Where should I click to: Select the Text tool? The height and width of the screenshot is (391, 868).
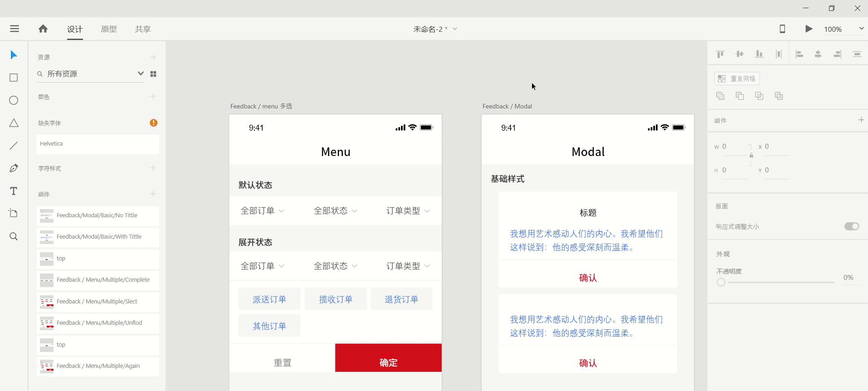tap(14, 191)
